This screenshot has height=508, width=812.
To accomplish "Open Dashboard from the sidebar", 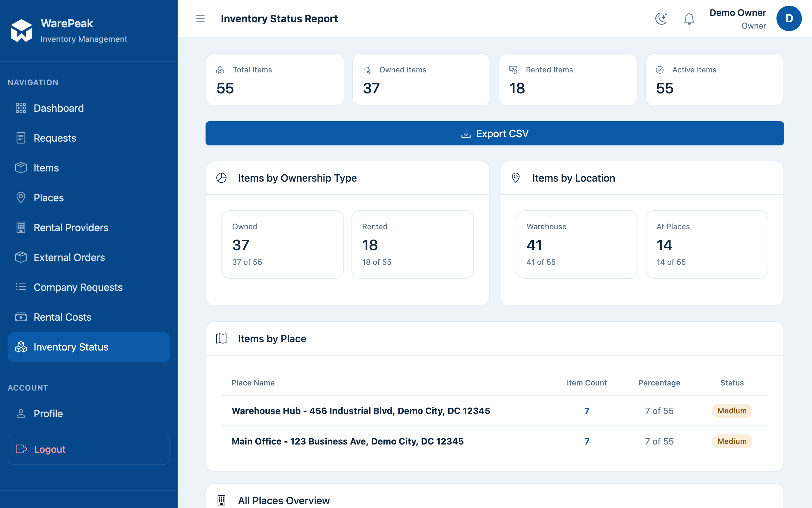I will pyautogui.click(x=88, y=108).
